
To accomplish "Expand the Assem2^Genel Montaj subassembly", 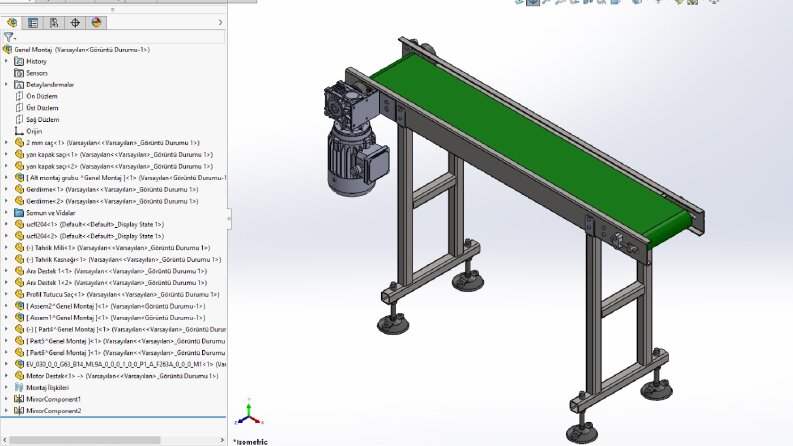I will 6,306.
